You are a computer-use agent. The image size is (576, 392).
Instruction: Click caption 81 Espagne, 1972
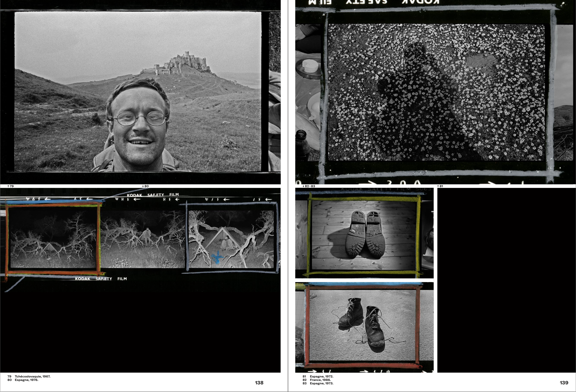318,376
